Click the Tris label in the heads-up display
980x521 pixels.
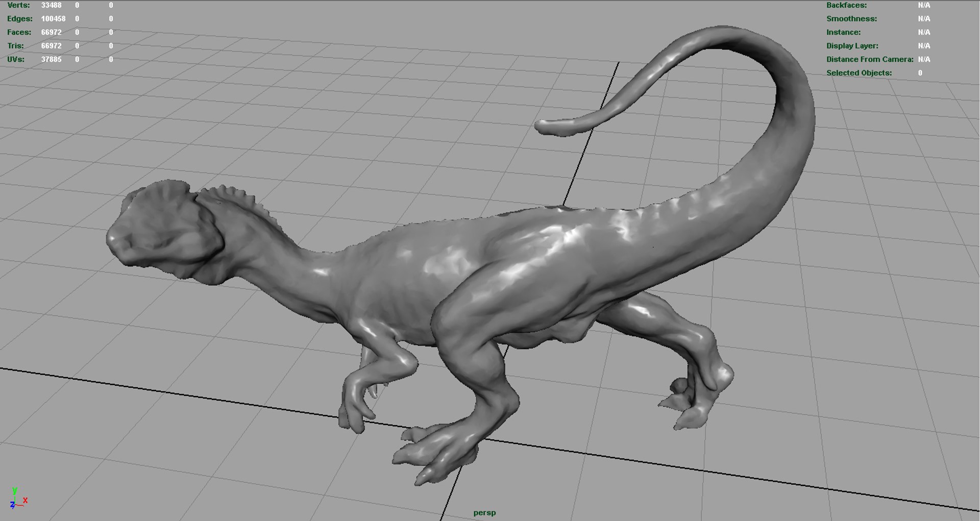pos(15,46)
